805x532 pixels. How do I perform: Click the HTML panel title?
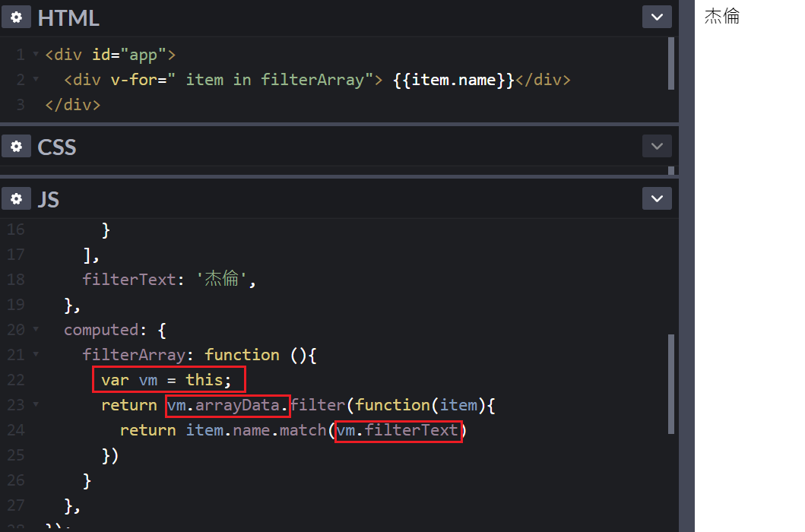[x=68, y=17]
